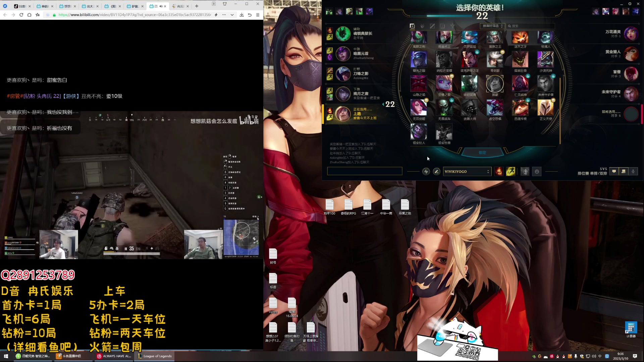Pick the 青钢影 champion
The width and height of the screenshot is (644, 362).
pyautogui.click(x=495, y=60)
